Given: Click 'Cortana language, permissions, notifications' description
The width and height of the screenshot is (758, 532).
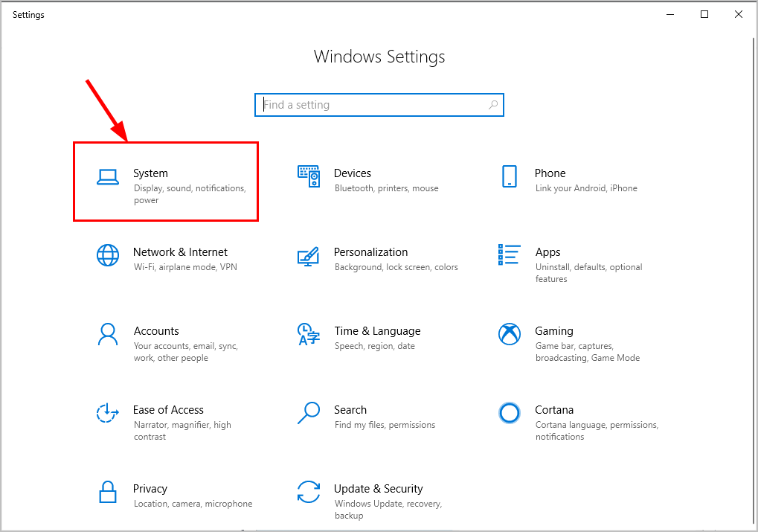Looking at the screenshot, I should pyautogui.click(x=597, y=430).
